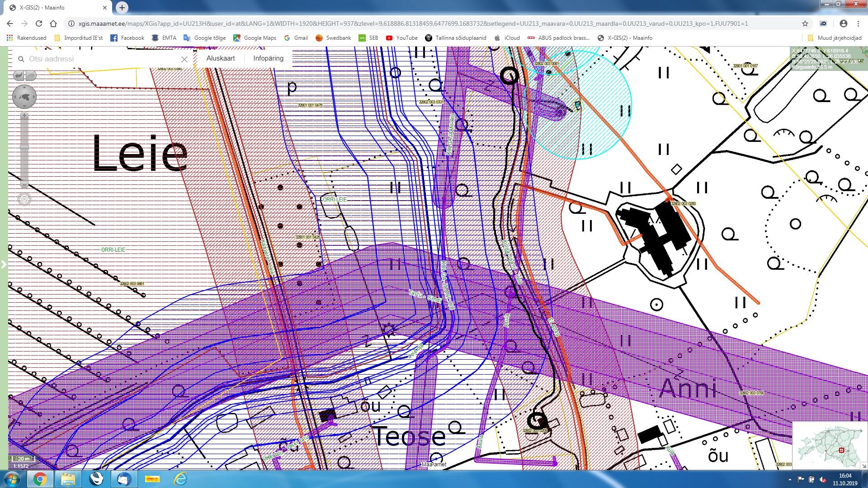Open the Aluskaart basemap menu
Viewport: 868px width, 488px height.
pos(221,58)
